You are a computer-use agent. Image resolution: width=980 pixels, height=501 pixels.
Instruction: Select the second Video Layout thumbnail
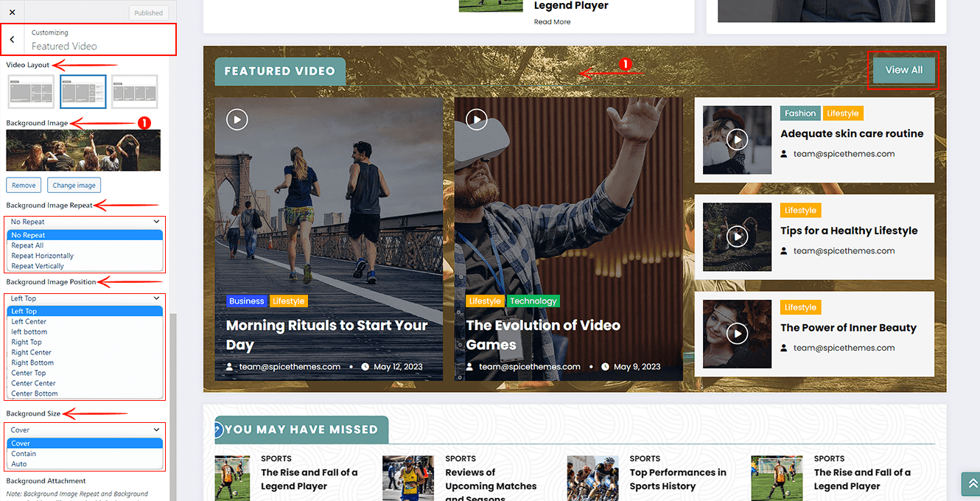click(x=83, y=92)
